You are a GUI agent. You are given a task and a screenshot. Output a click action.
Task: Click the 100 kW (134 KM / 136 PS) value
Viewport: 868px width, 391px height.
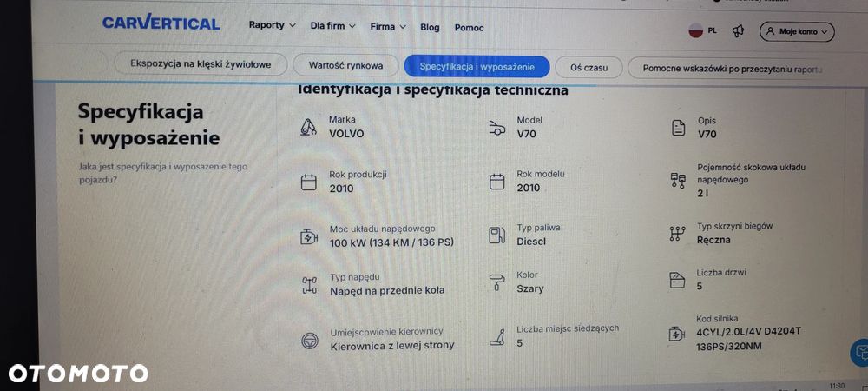point(392,242)
